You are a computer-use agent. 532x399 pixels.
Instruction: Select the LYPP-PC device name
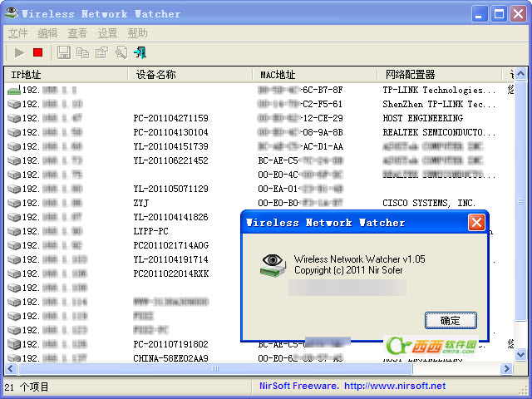150,231
